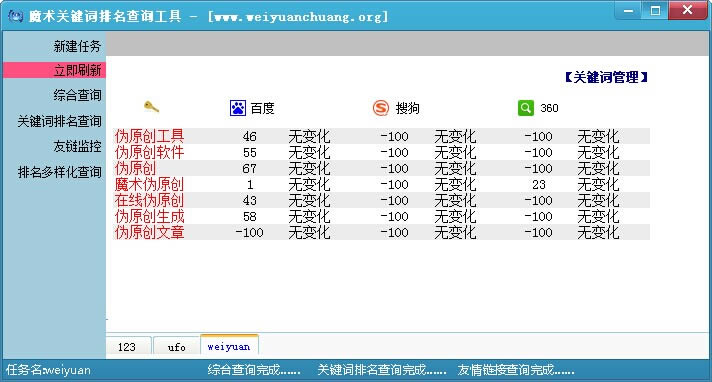The width and height of the screenshot is (712, 382).
Task: Click keyword 伪原创生成
Action: click(x=149, y=216)
